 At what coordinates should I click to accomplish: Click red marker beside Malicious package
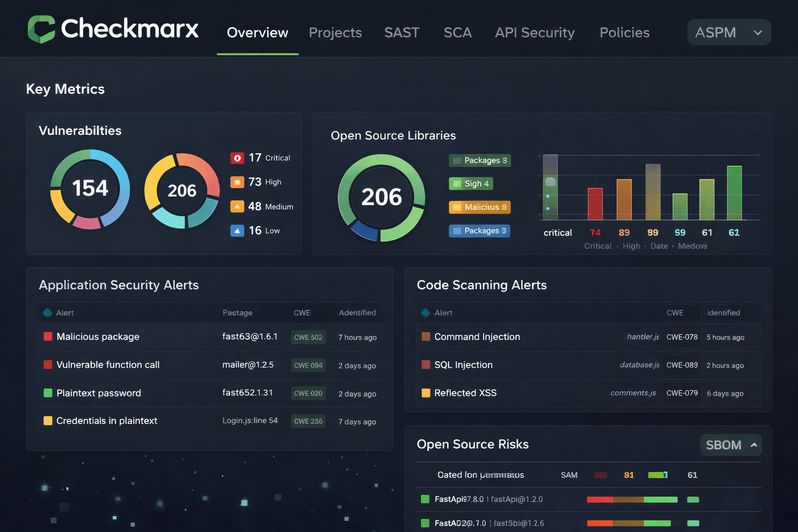point(48,337)
